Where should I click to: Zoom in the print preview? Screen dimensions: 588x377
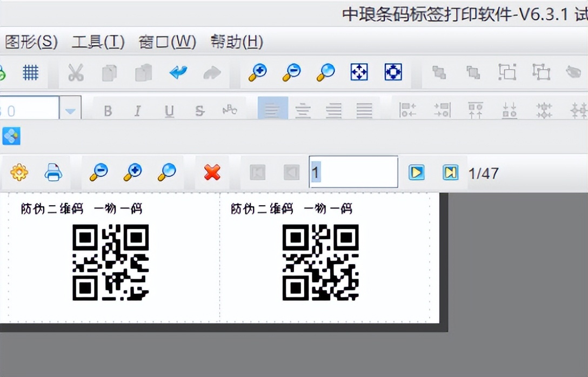pyautogui.click(x=133, y=172)
